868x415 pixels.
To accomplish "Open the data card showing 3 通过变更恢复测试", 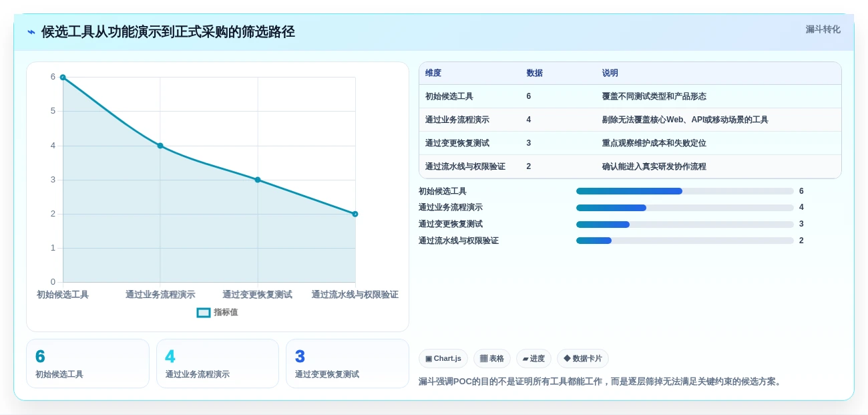I will (347, 364).
